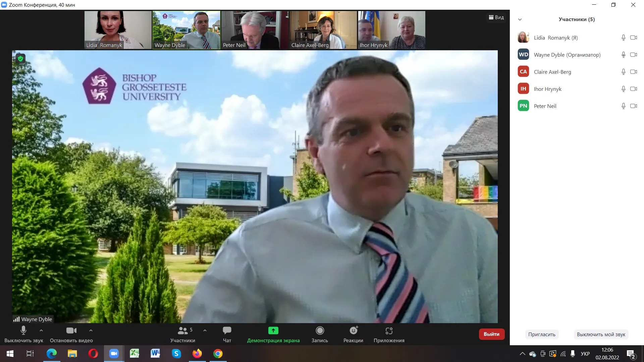The image size is (644, 362).
Task: Open the Приложения apps icon
Action: coord(389,331)
